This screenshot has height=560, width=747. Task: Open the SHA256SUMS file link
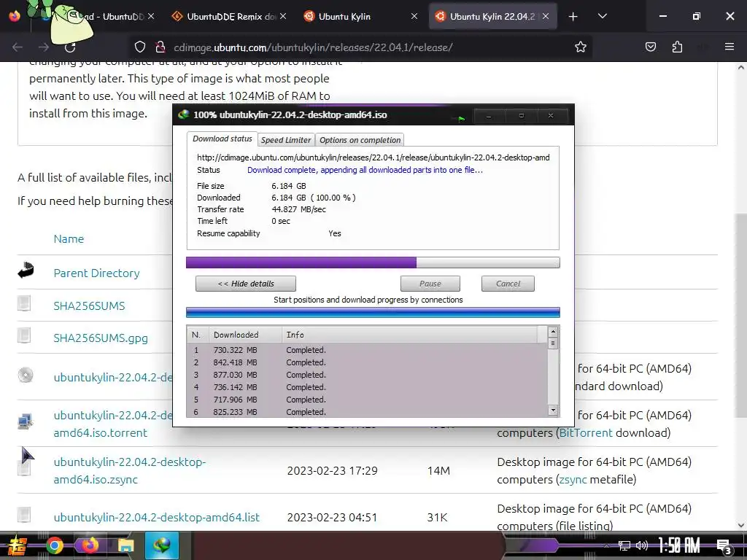(x=89, y=306)
